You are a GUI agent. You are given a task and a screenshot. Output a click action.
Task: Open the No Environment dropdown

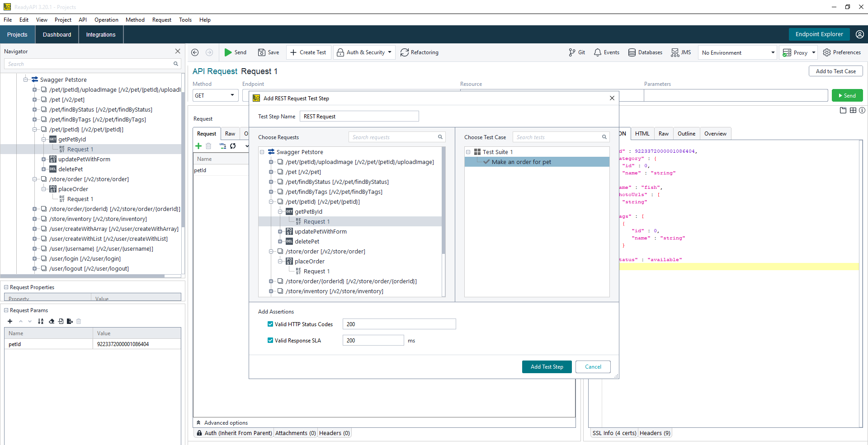tap(737, 52)
